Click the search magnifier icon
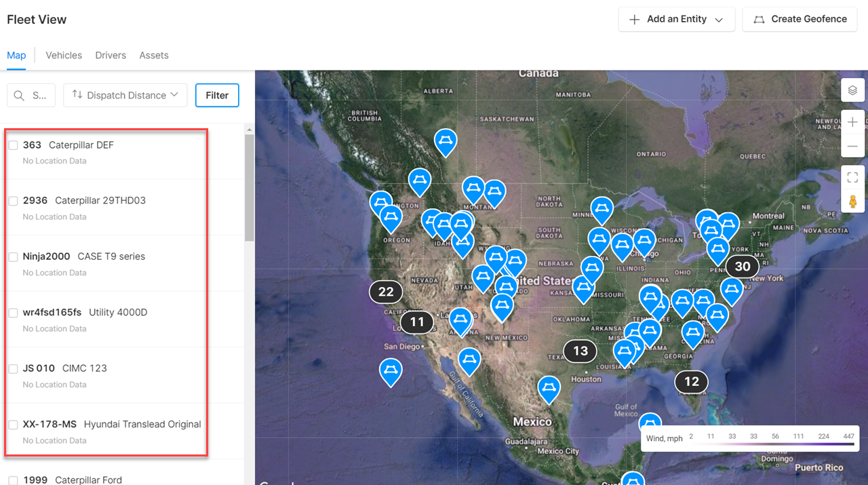This screenshot has width=868, height=485. (x=20, y=96)
